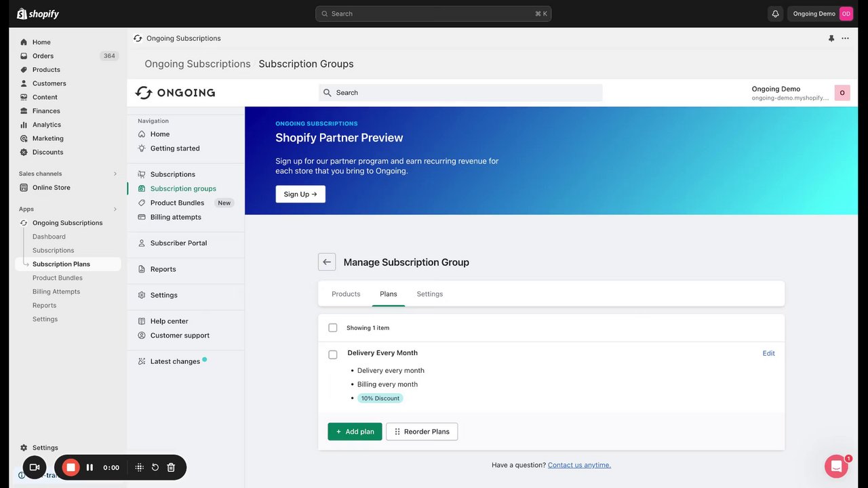Screen dimensions: 868x488
Task: Click the Shopify logo in the top bar
Action: point(38,14)
